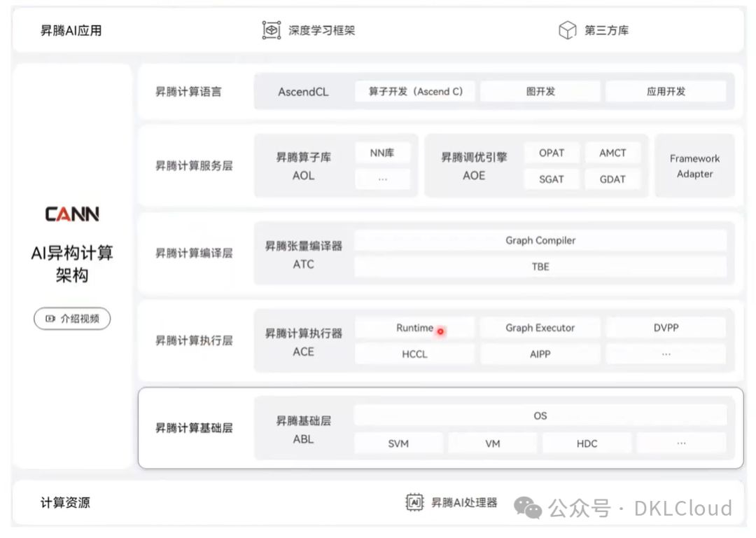
Task: Click the HCCL box
Action: (x=415, y=354)
